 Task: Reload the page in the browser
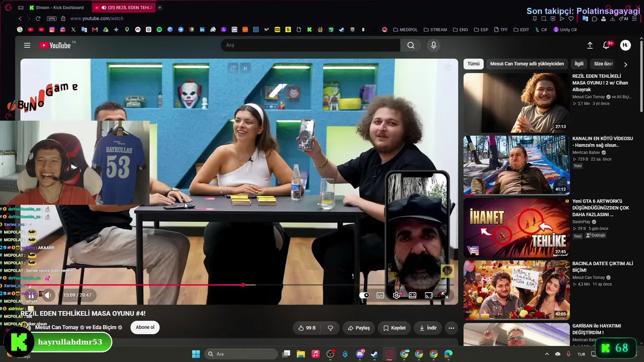click(38, 19)
